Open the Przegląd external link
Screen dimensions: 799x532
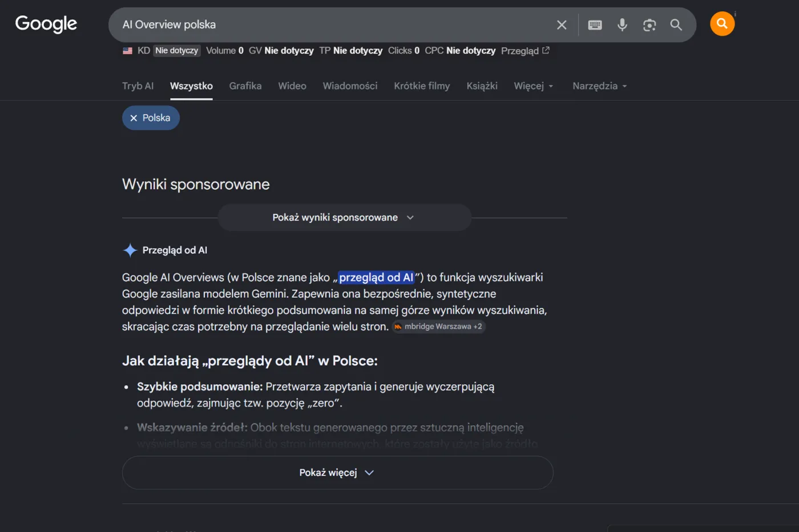click(x=525, y=51)
